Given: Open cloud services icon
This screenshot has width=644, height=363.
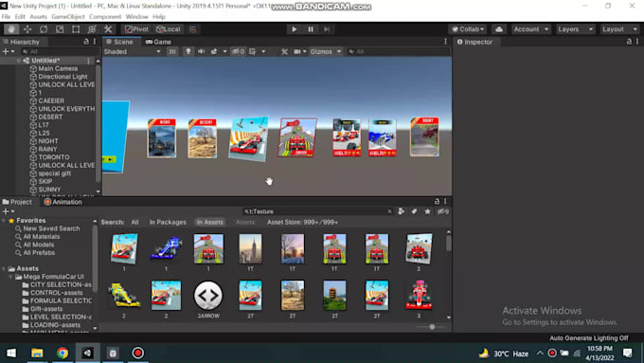Looking at the screenshot, I should [x=498, y=29].
